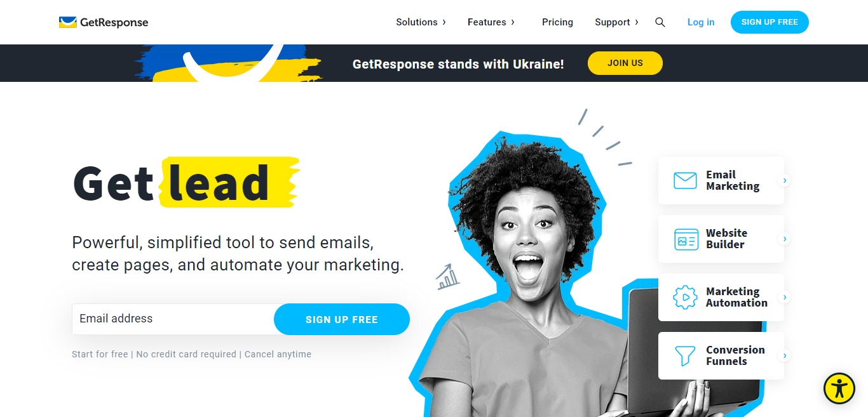The width and height of the screenshot is (868, 417).
Task: Expand the Support menu
Action: [x=616, y=22]
